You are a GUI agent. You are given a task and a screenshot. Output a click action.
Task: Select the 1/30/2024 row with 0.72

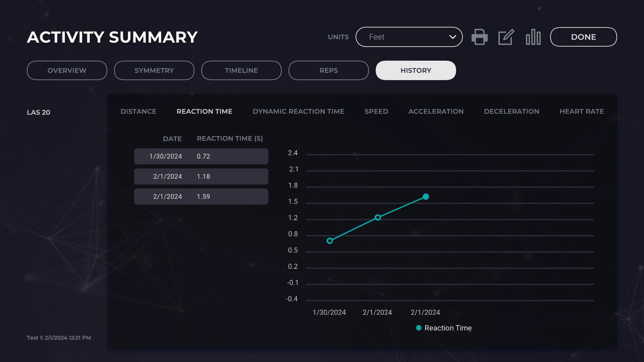(x=201, y=156)
